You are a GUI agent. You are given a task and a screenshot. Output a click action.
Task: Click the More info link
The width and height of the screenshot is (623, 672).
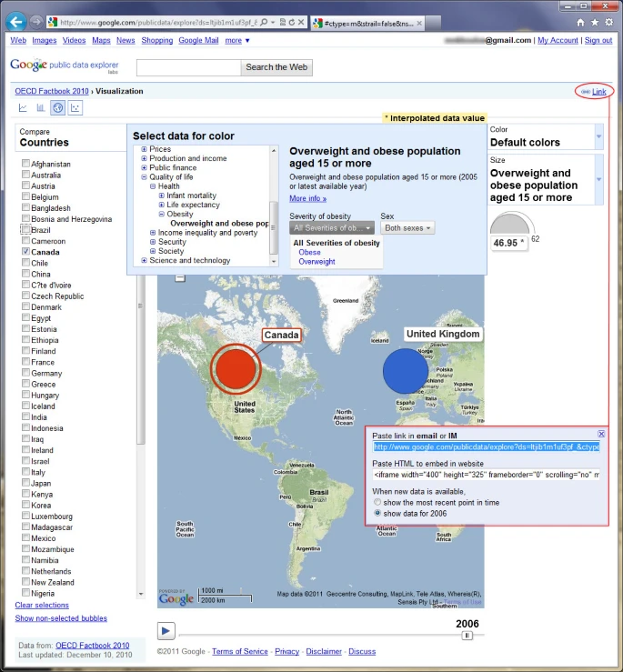[307, 198]
